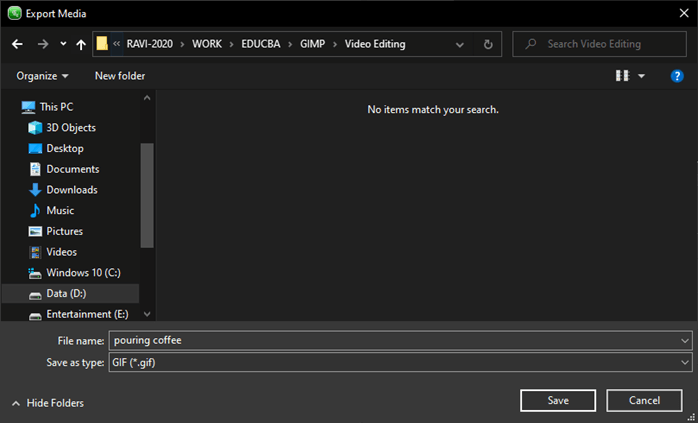This screenshot has height=423, width=698.
Task: Click the Downloads blue arrow icon
Action: pos(35,190)
